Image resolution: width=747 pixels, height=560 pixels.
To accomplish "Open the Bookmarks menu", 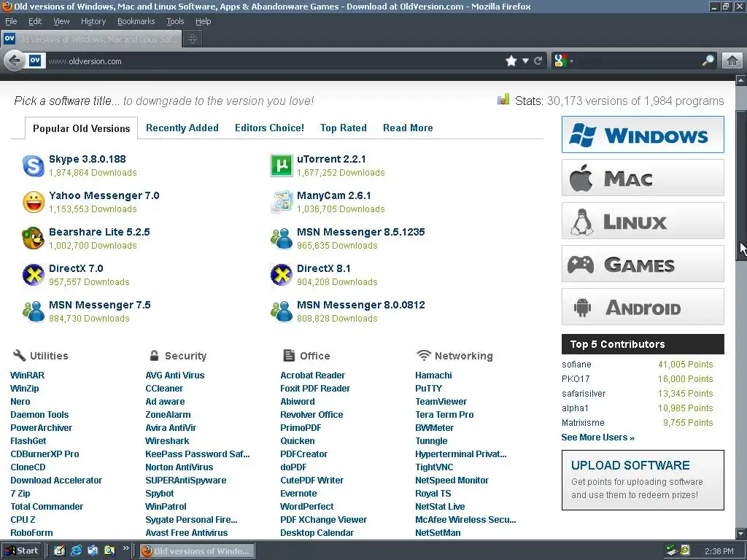I will [x=136, y=21].
